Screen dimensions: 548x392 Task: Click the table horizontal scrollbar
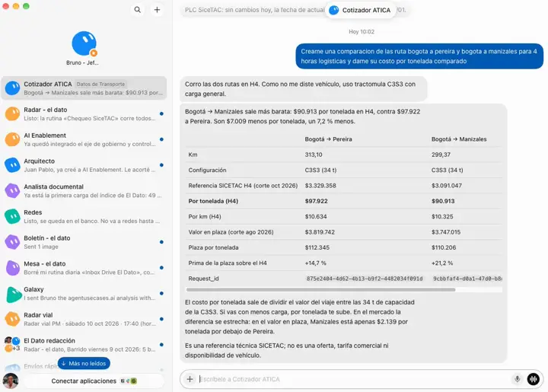320,290
